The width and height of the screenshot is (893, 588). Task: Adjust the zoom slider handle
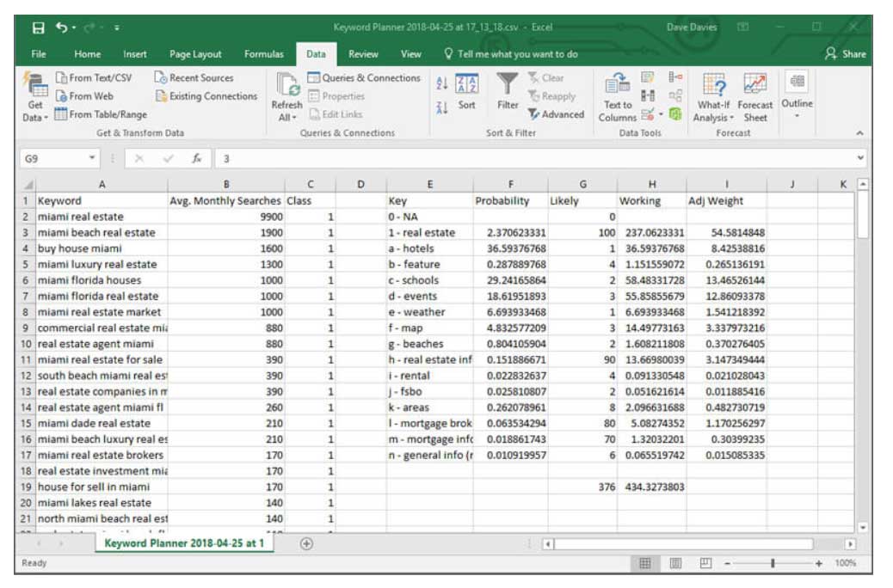(773, 564)
